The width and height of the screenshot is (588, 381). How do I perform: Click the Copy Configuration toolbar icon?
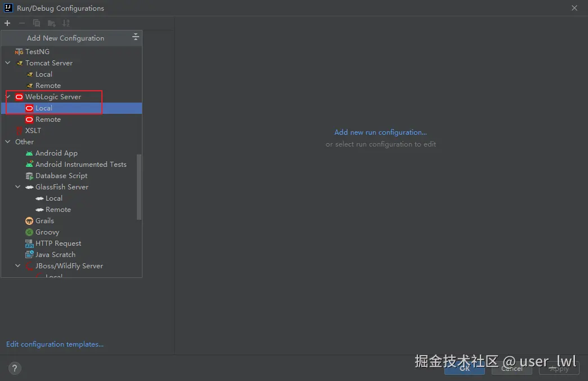[x=37, y=23]
